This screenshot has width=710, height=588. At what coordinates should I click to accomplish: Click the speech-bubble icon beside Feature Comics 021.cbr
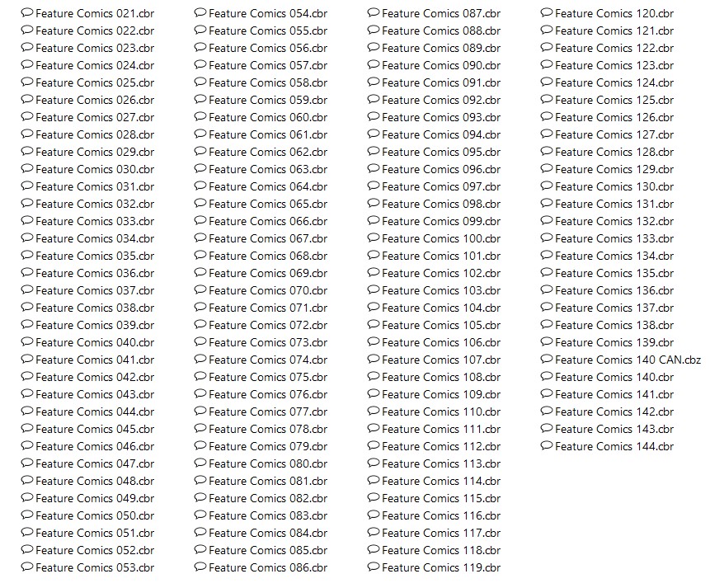[x=27, y=13]
